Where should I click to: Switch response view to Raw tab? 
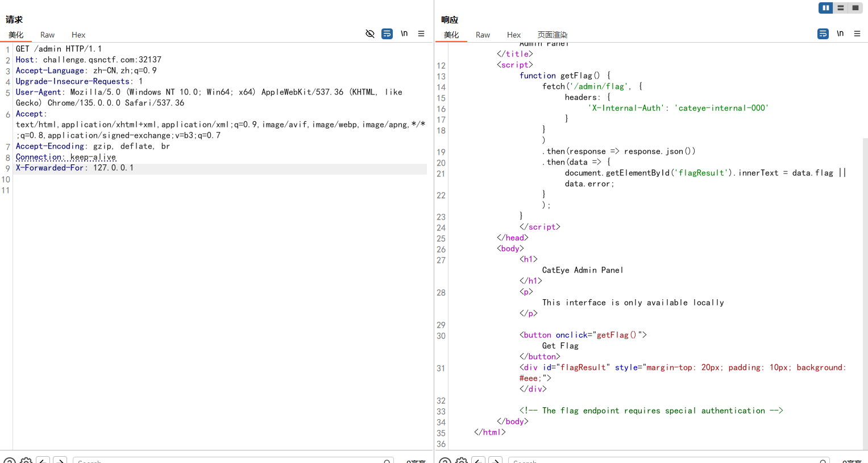pos(483,35)
